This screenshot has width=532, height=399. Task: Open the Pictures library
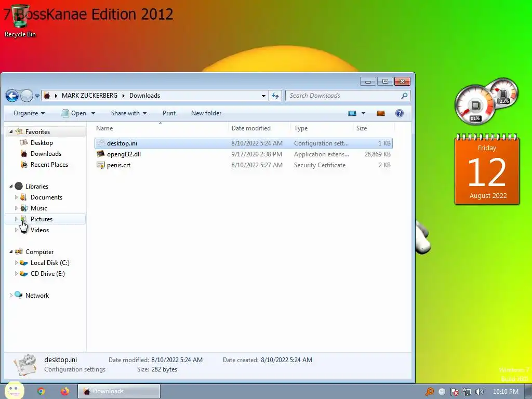tap(42, 219)
